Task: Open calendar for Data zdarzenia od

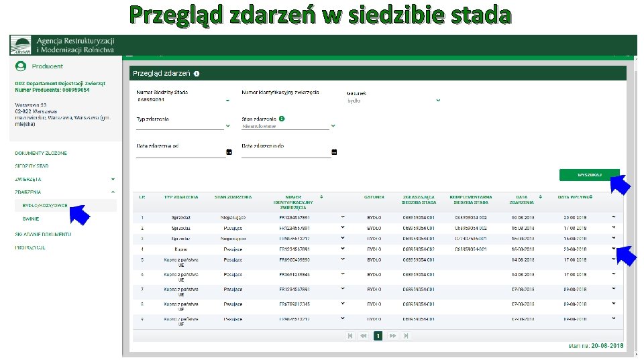Action: 229,152
